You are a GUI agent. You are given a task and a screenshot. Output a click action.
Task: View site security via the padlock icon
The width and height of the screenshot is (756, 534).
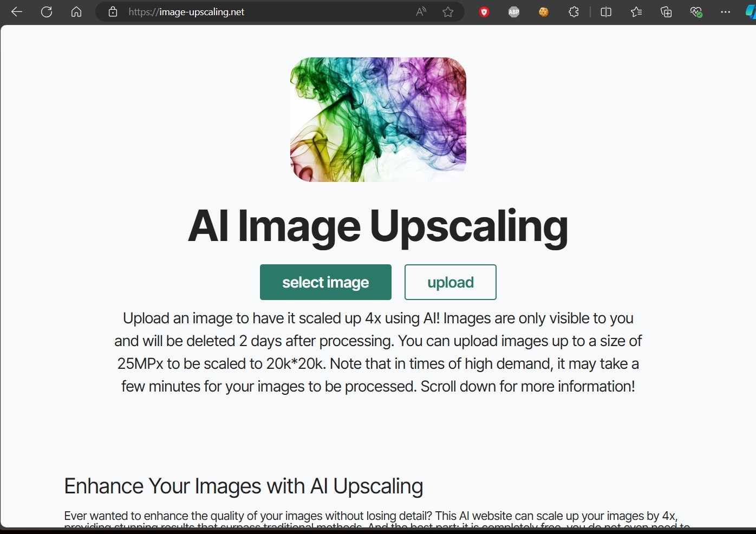coord(113,11)
